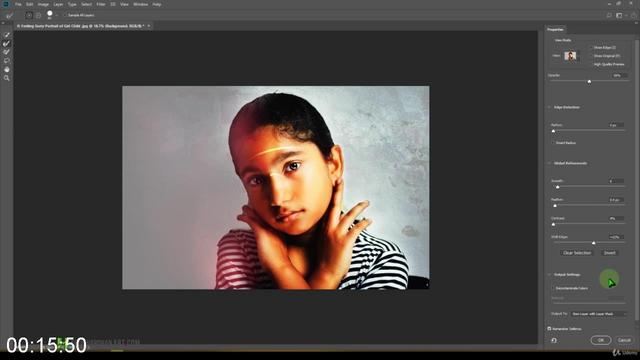Toggle High Quality Preview checkbox
The image size is (640, 360).
point(591,64)
